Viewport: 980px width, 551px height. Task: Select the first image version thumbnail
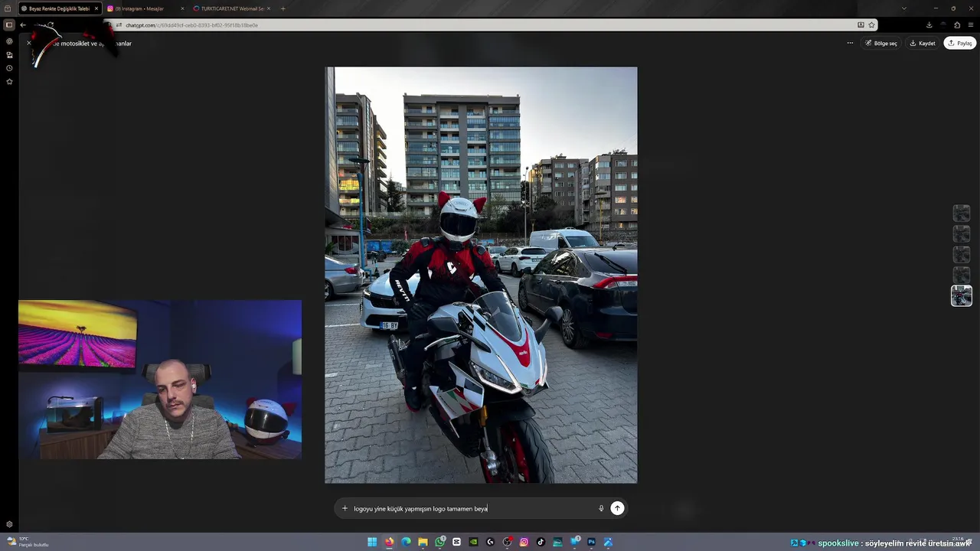(x=961, y=213)
